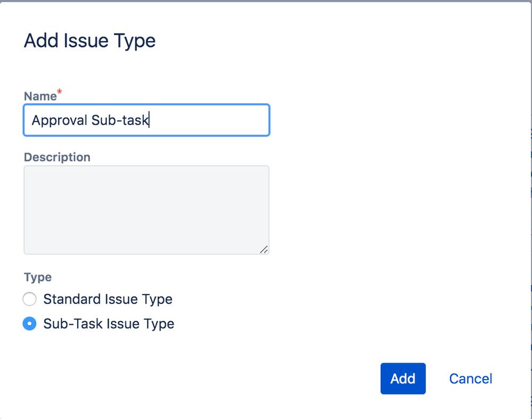
Task: Click the red required-field asterisk beside Name
Action: 59,92
